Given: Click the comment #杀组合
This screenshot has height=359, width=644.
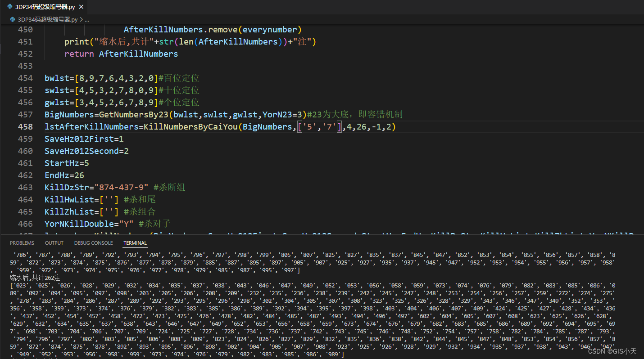Looking at the screenshot, I should [x=140, y=212].
